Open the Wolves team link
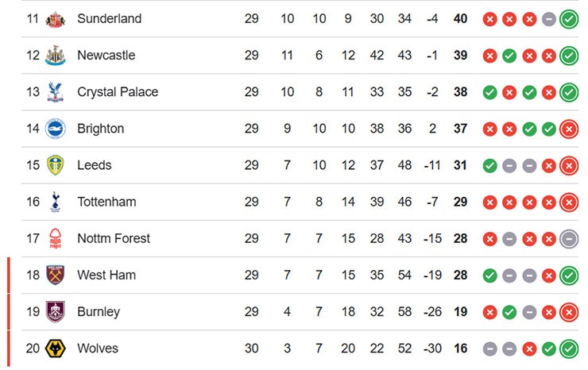The width and height of the screenshot is (588, 370). (x=98, y=348)
